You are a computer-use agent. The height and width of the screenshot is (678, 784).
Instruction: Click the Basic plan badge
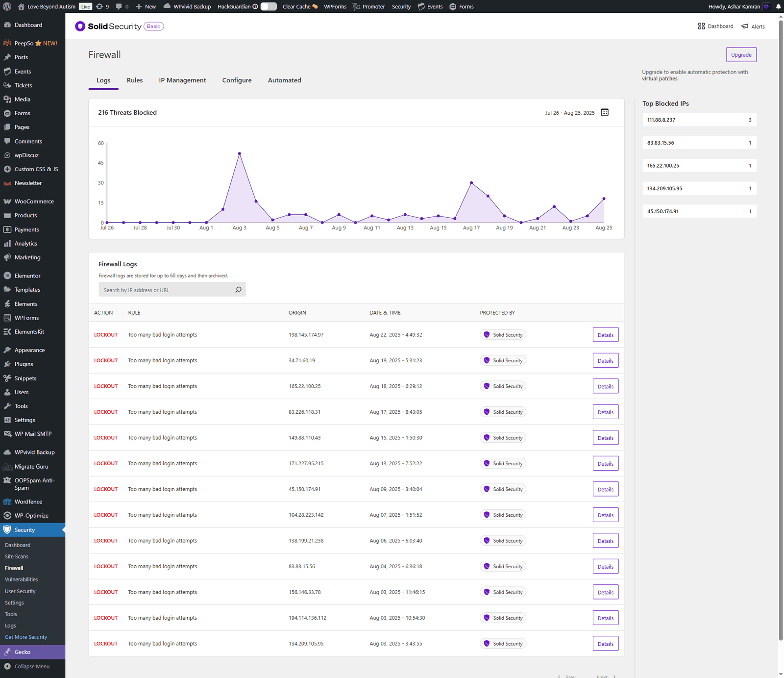(153, 26)
